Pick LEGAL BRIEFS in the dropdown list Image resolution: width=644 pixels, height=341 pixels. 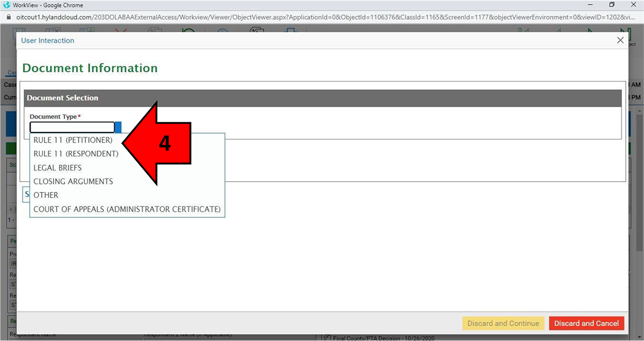pos(57,168)
